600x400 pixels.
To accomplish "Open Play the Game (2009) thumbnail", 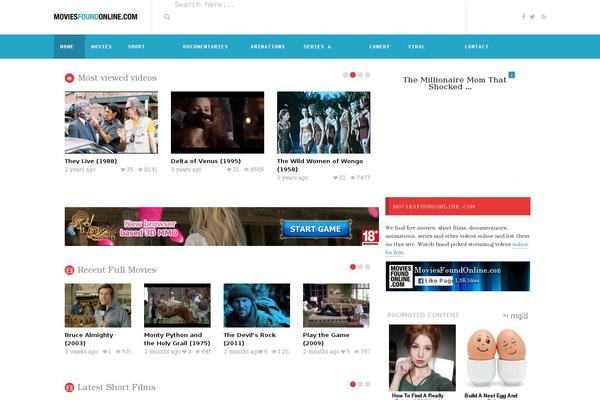I will click(x=336, y=305).
